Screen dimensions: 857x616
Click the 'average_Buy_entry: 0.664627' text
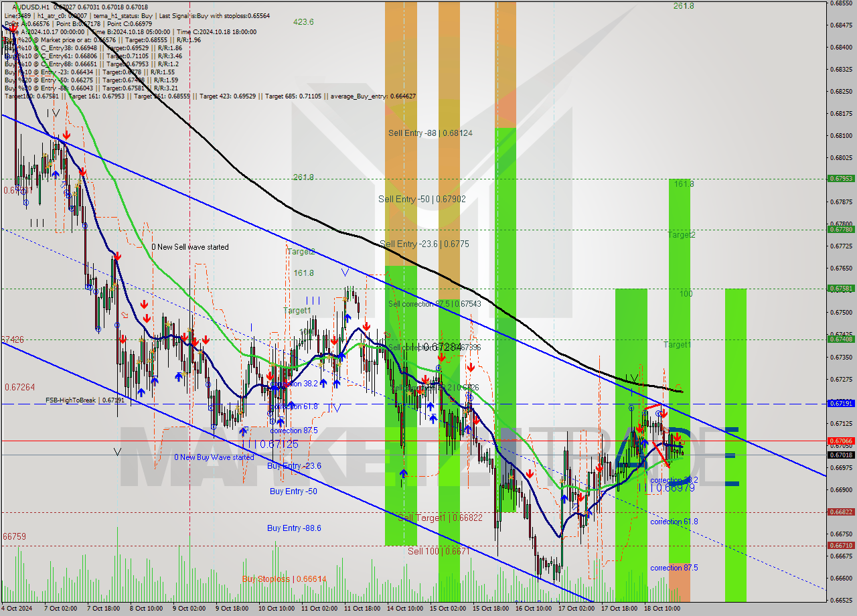(372, 96)
